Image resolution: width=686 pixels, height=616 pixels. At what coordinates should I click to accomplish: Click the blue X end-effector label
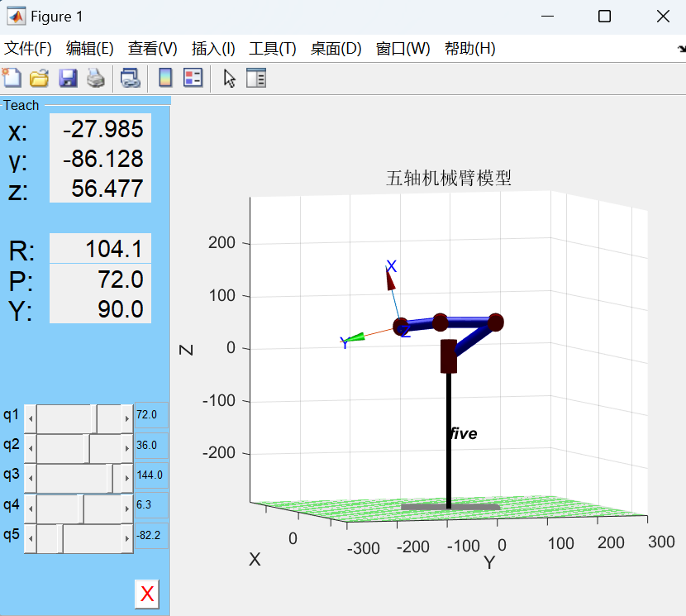coord(392,265)
